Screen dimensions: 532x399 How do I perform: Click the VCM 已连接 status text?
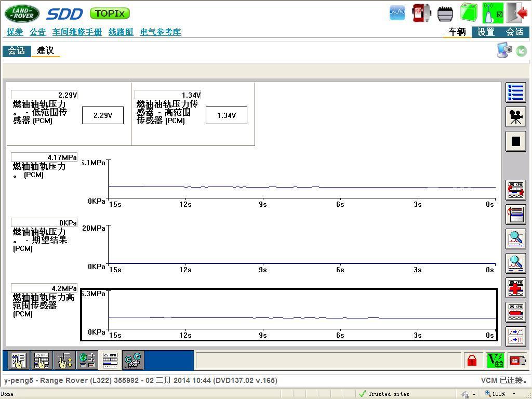503,380
